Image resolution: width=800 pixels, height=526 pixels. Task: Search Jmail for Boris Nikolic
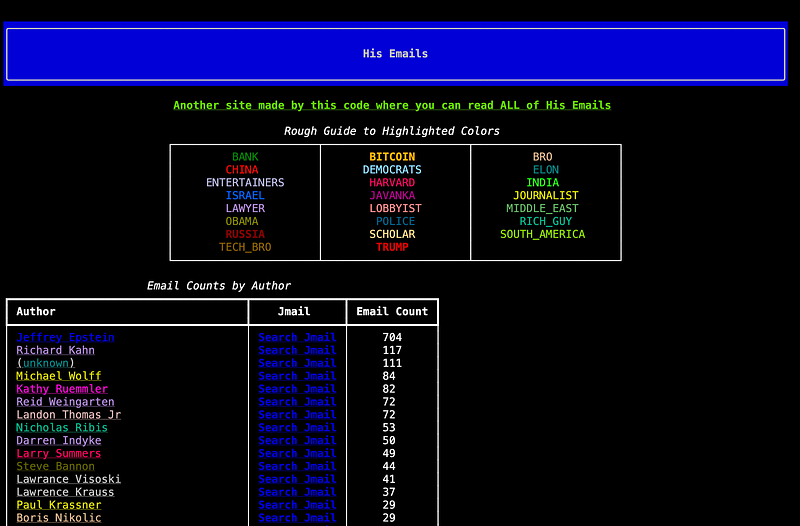297,517
